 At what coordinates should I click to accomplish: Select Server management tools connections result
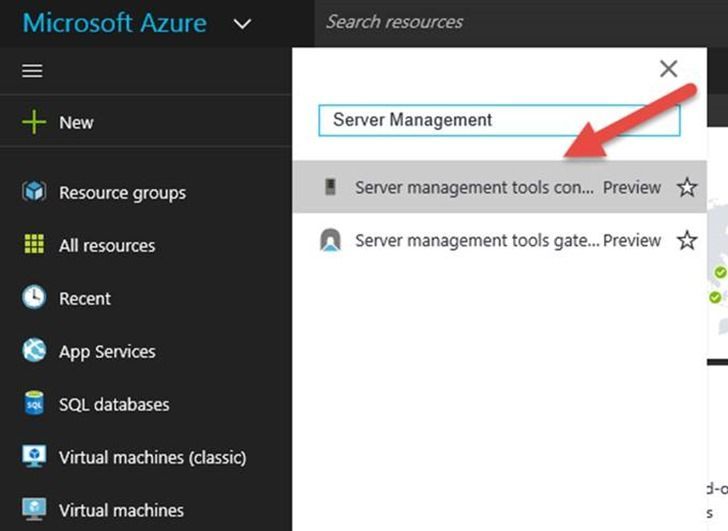click(x=474, y=187)
